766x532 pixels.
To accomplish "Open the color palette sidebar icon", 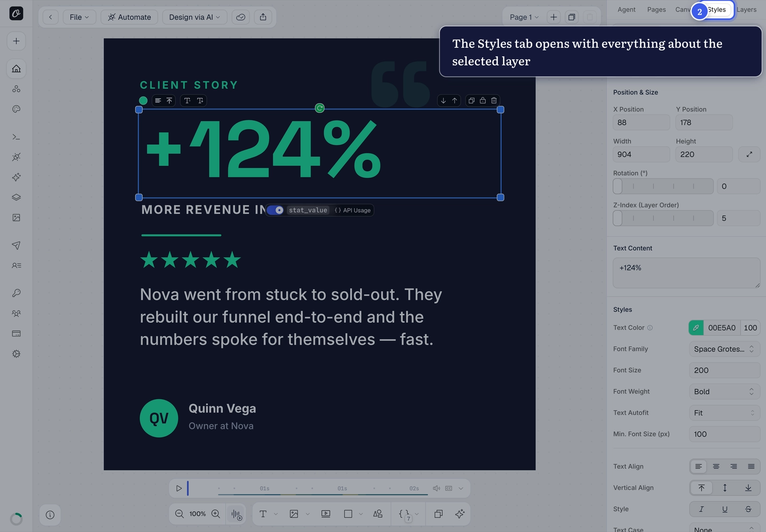I will click(x=16, y=109).
